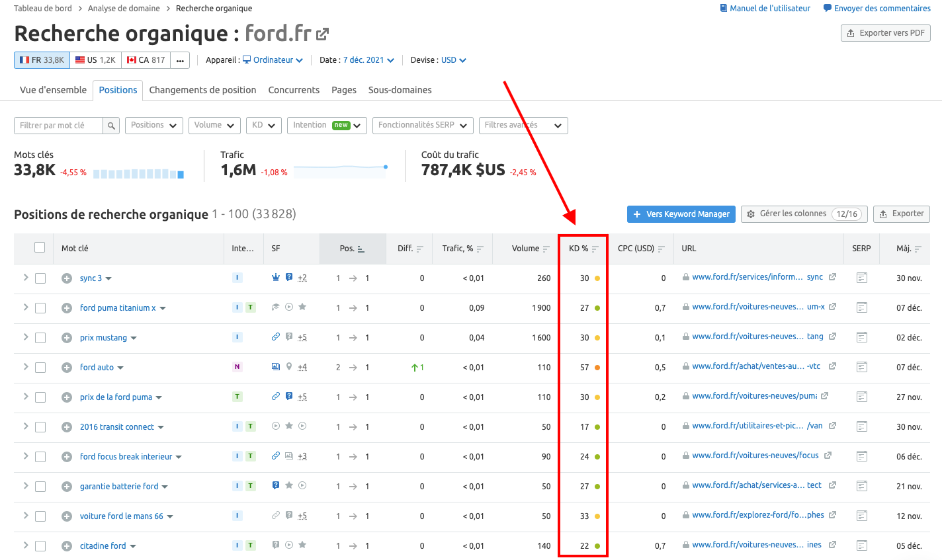The image size is (942, 560).
Task: Open the Concurrents tab
Action: [x=294, y=90]
